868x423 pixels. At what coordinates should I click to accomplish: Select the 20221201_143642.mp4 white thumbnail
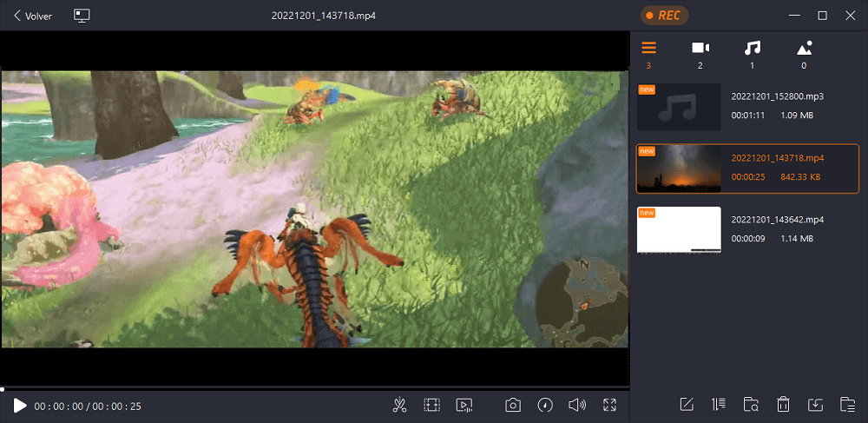coord(679,230)
